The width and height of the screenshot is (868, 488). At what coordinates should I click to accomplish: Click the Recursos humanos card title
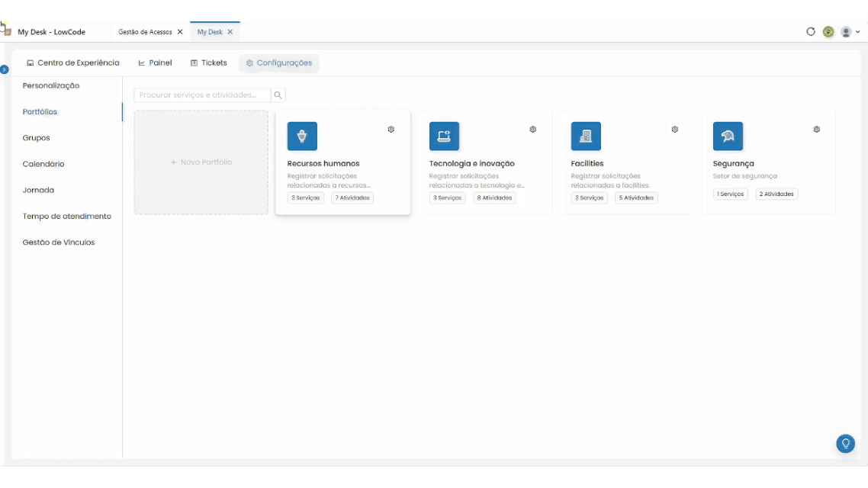323,164
